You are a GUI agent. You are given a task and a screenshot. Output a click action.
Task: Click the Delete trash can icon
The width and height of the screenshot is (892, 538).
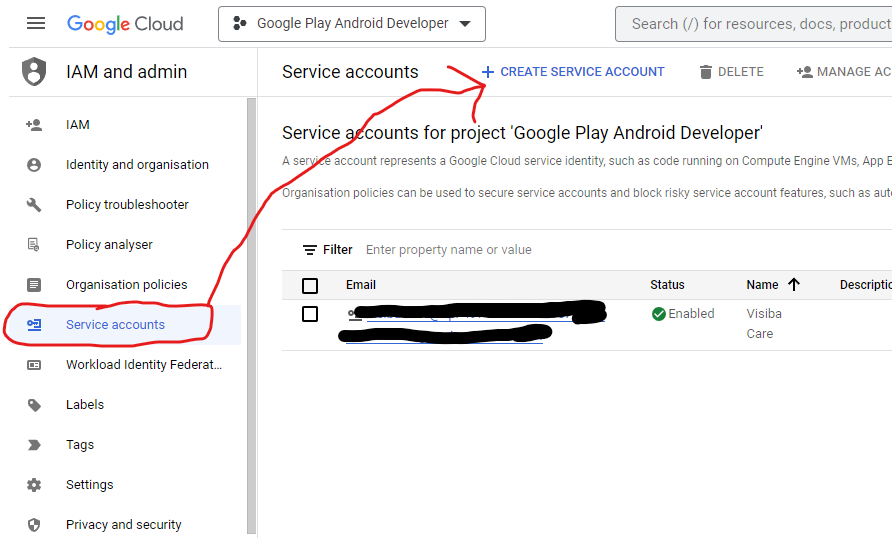tap(705, 72)
